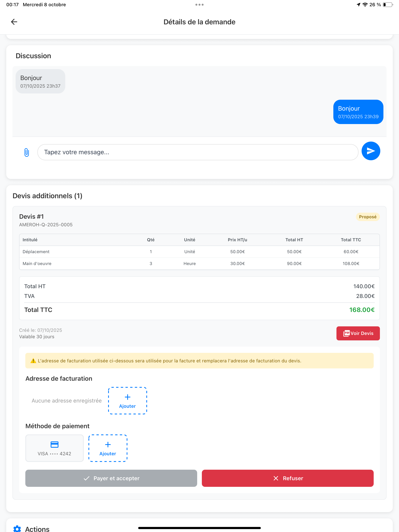Select the Déplacement row label
Screen dimensions: 399x532
36,252
